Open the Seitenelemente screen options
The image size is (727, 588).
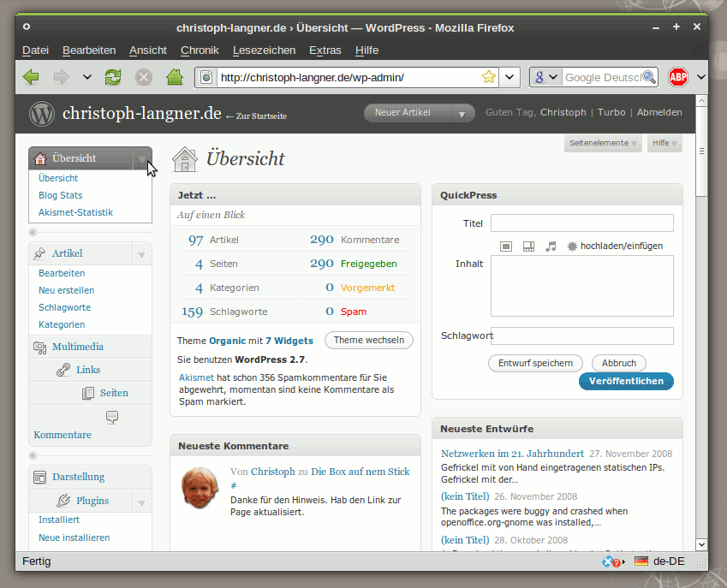click(603, 143)
